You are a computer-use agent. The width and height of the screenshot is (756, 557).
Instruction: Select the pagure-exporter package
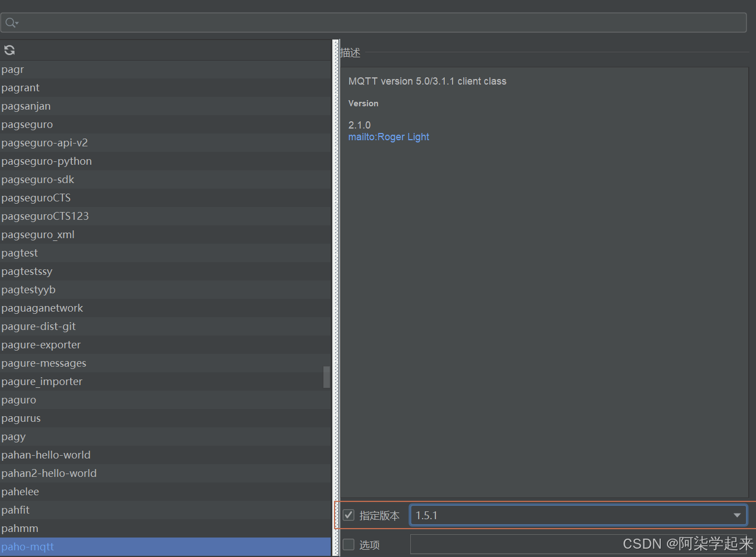tap(165, 344)
